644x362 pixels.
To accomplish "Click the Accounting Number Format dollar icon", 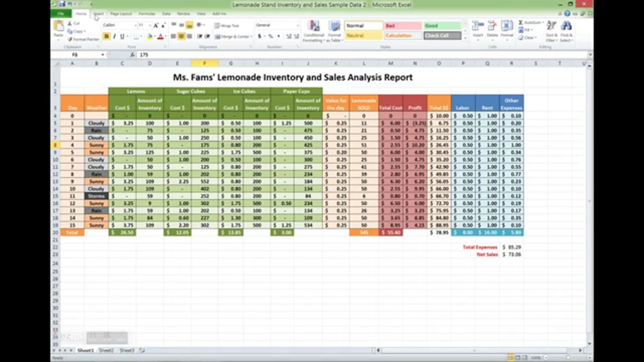I will pos(259,36).
